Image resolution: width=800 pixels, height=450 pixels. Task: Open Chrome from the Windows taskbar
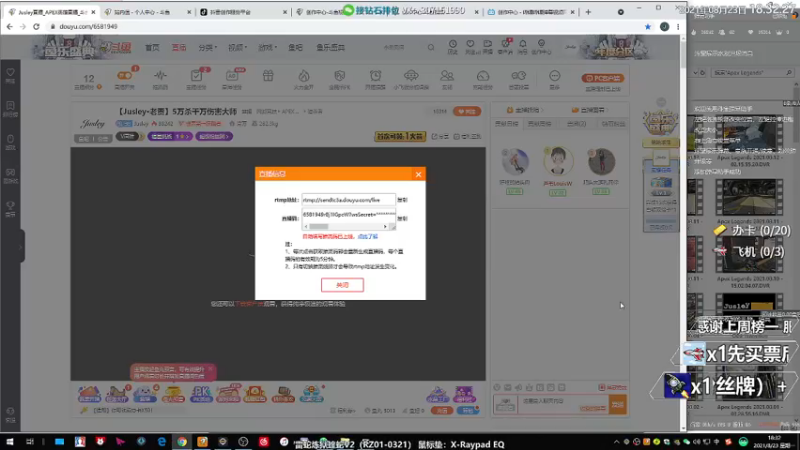tap(182, 442)
